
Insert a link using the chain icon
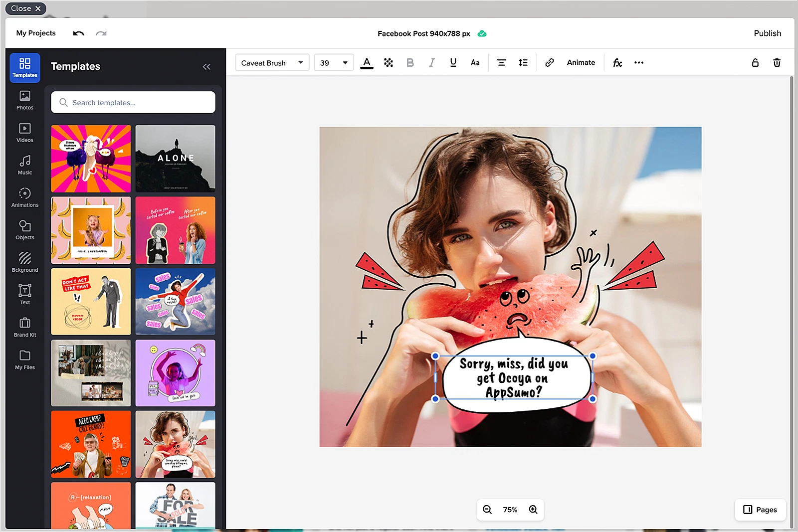(549, 63)
